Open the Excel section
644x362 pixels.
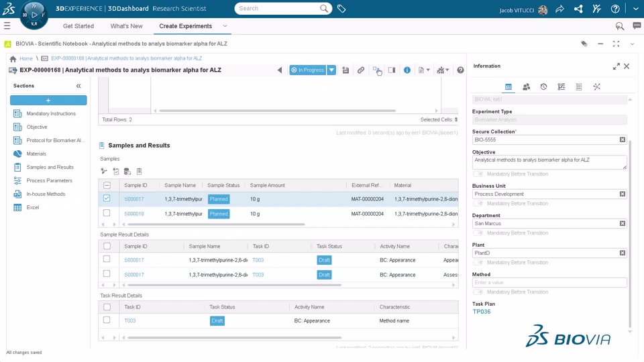(x=32, y=208)
